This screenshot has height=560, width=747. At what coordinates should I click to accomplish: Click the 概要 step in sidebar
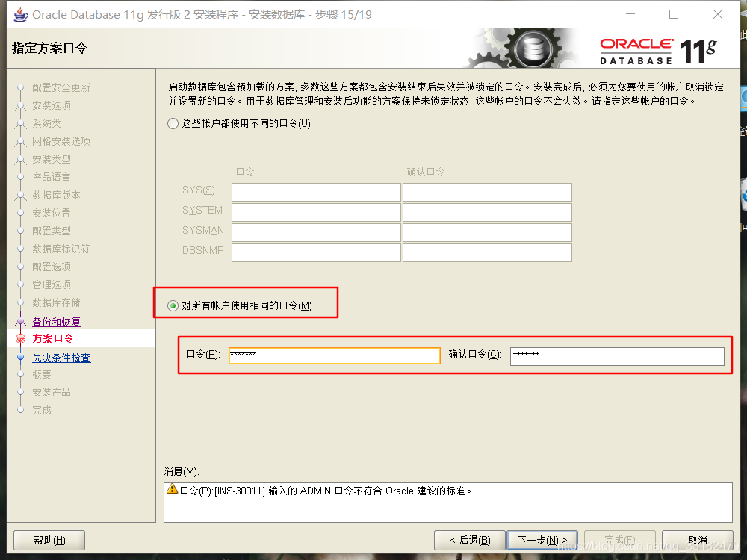point(41,375)
